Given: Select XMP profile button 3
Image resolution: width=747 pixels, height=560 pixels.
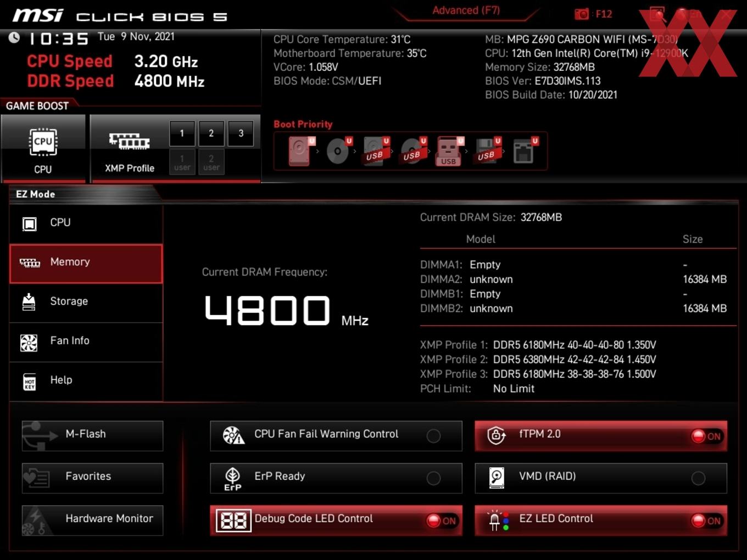Looking at the screenshot, I should [241, 133].
